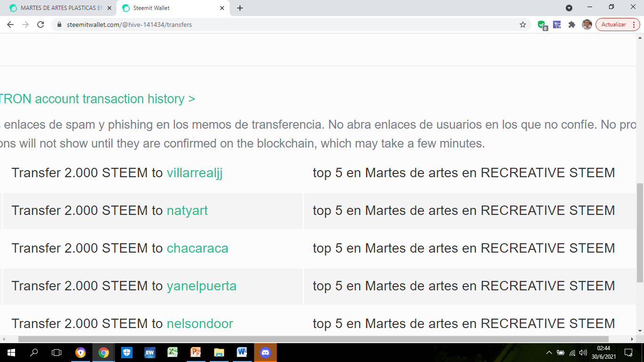
Task: Open the Chrome profile avatar
Action: point(587,25)
